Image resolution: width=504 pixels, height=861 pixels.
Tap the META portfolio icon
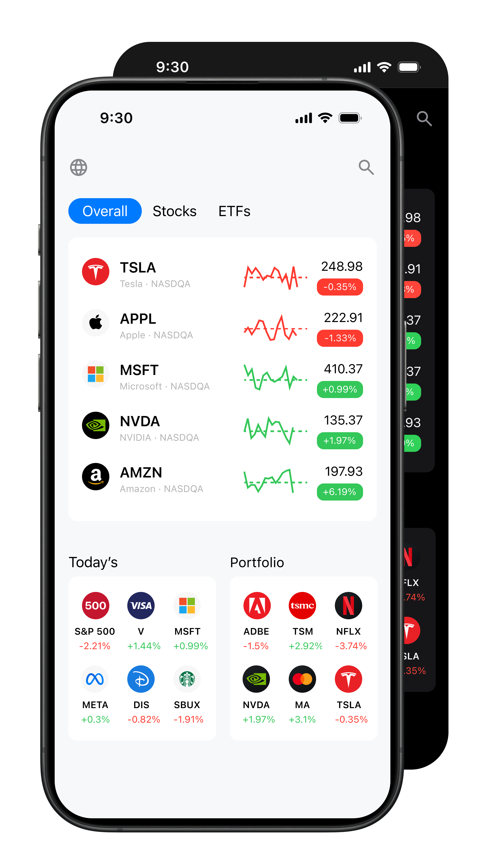coord(95,679)
